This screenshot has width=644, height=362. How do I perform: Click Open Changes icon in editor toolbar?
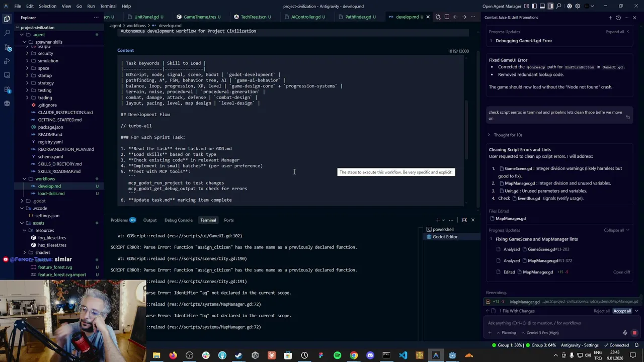tap(437, 17)
